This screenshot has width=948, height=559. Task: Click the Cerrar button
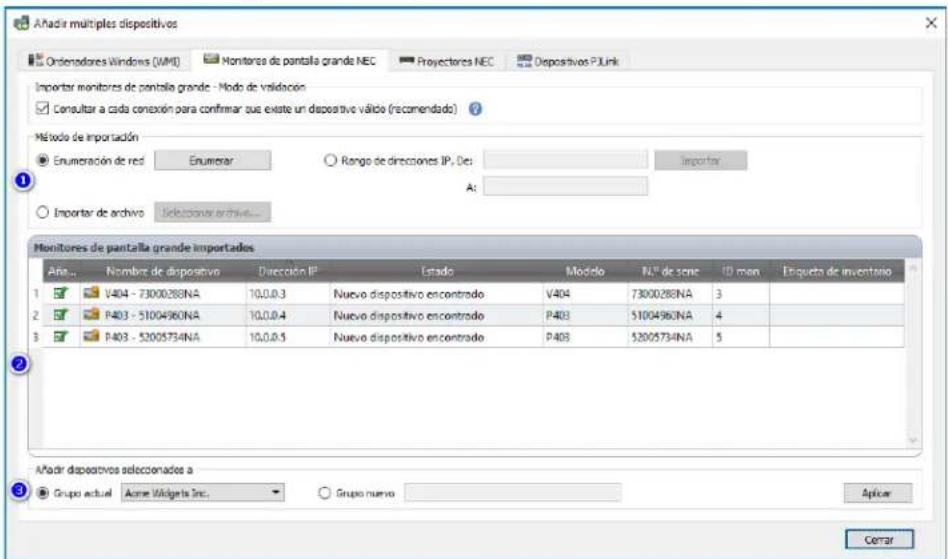click(879, 540)
